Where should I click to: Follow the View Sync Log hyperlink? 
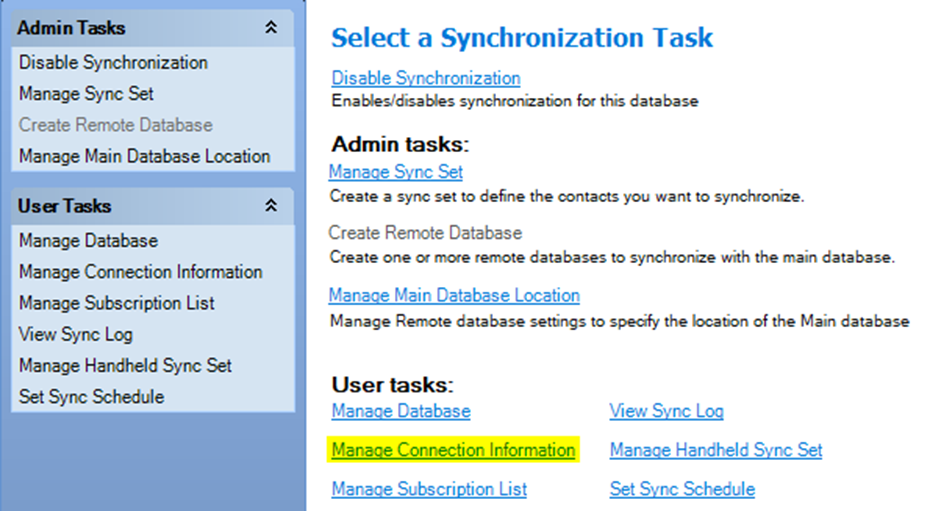[667, 411]
